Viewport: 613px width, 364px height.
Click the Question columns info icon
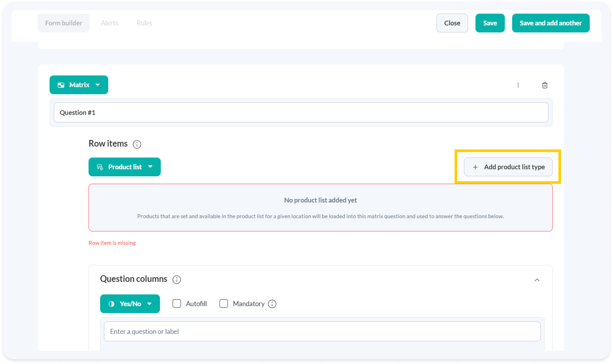tap(177, 279)
